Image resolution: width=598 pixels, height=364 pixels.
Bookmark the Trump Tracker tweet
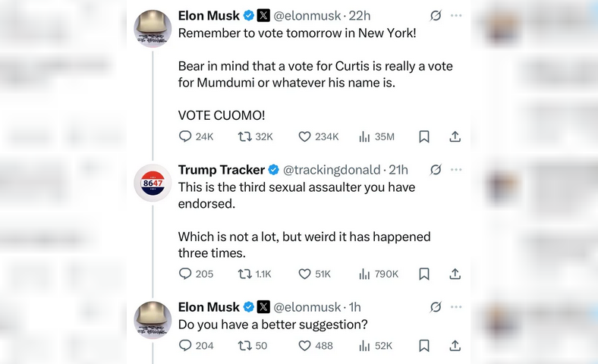point(424,274)
